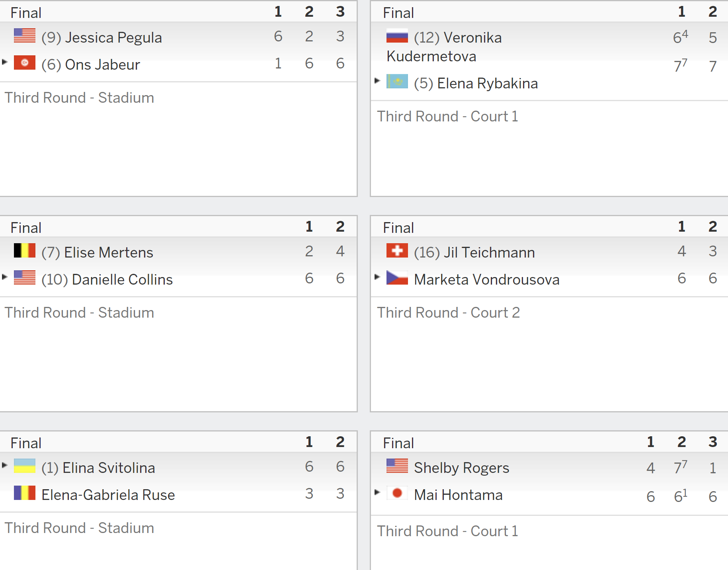
Task: Open Jessica Pegula's player name link
Action: click(113, 37)
